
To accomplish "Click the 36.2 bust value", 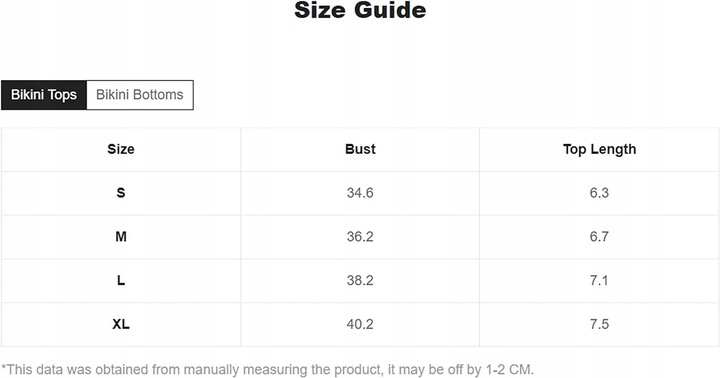I will [360, 237].
